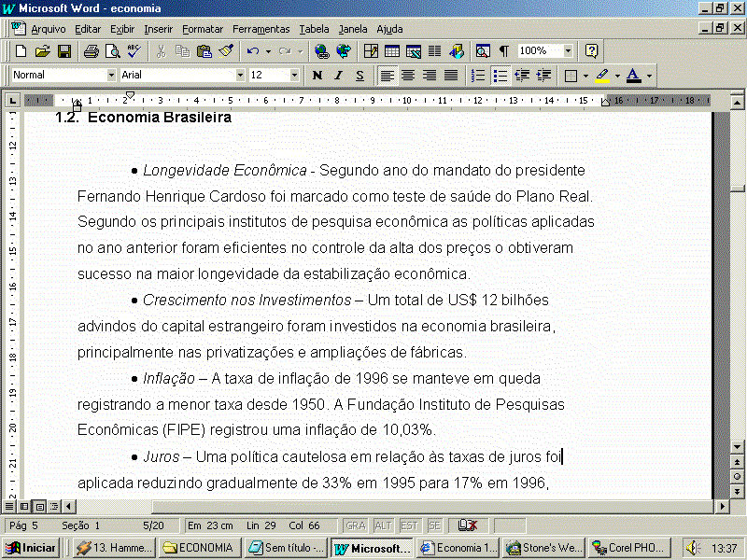Align text to the right
The image size is (747, 560).
pyautogui.click(x=430, y=76)
